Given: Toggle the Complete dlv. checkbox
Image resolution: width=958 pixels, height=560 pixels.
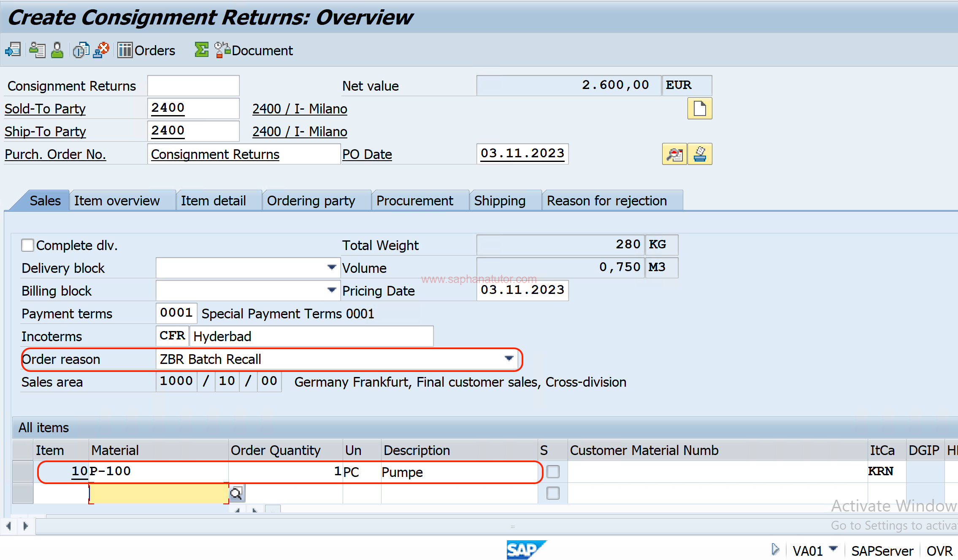Looking at the screenshot, I should click(x=27, y=245).
